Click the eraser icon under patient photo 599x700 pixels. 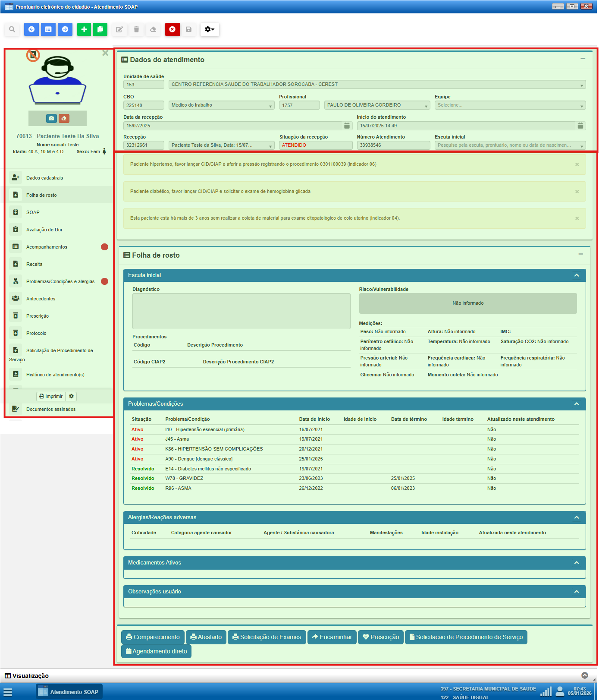click(64, 118)
